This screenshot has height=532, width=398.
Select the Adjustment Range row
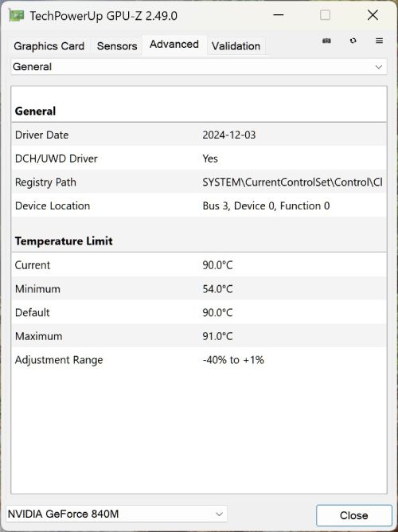click(x=199, y=360)
